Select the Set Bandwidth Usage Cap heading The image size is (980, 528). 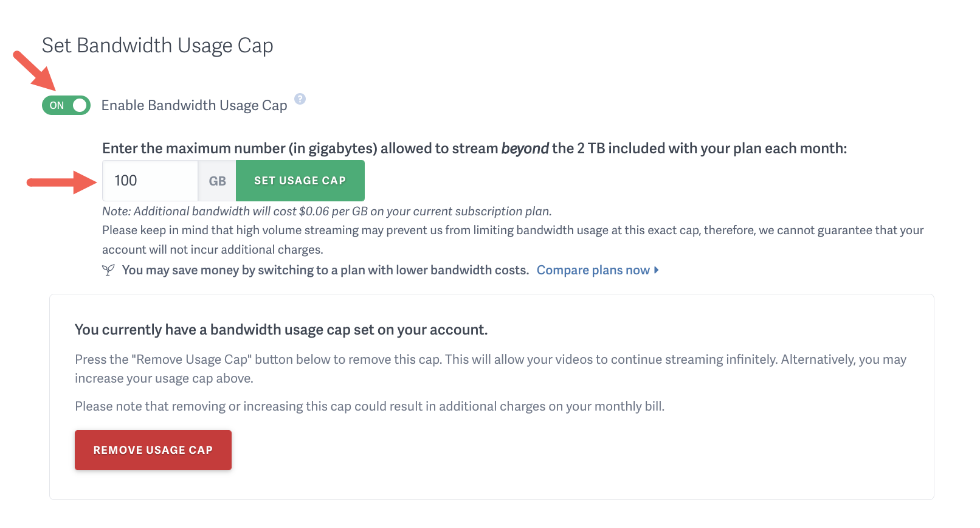tap(157, 45)
